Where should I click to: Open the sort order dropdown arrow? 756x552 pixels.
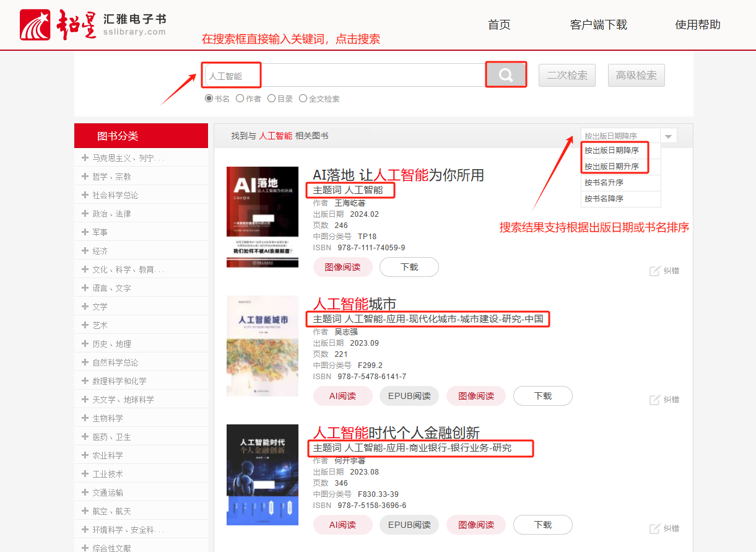668,136
